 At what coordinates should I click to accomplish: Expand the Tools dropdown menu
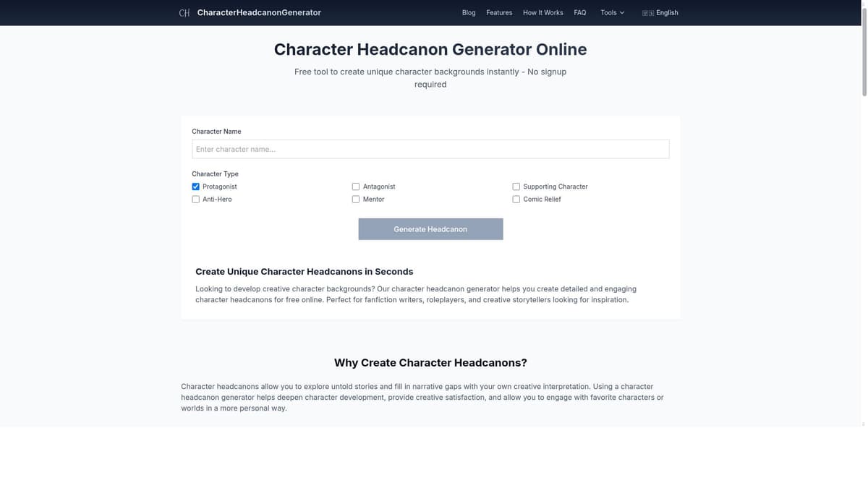[x=613, y=12]
